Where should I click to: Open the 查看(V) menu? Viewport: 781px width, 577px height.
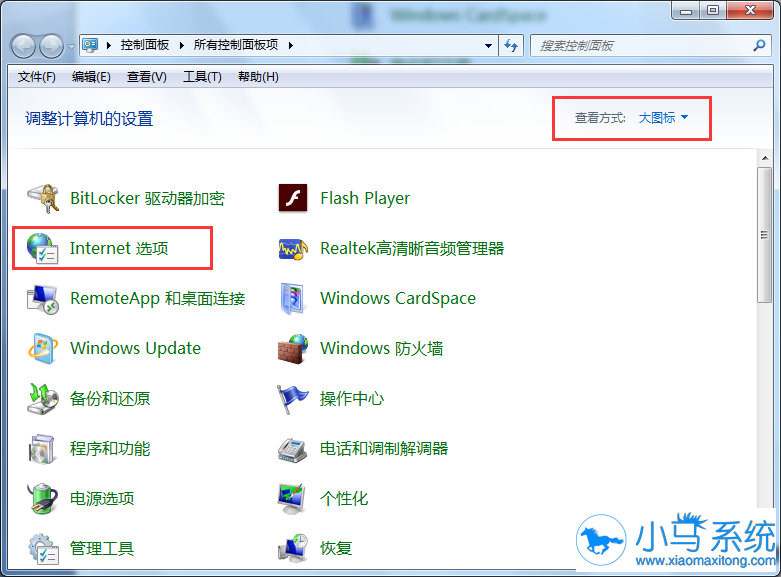tap(146, 77)
